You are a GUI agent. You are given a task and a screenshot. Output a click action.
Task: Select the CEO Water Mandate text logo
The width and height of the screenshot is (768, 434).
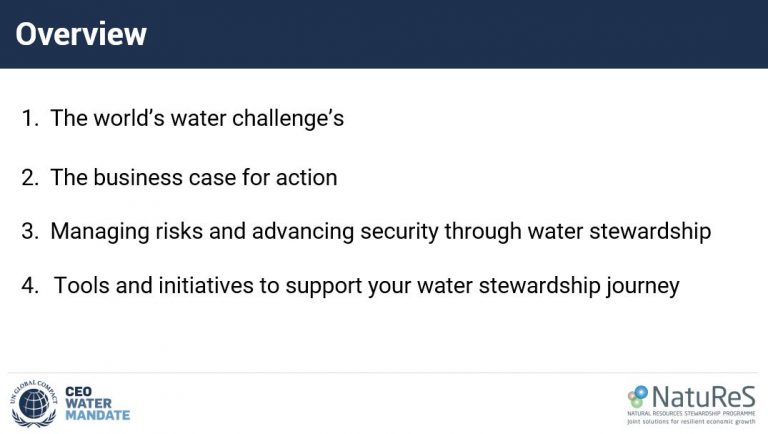point(97,403)
